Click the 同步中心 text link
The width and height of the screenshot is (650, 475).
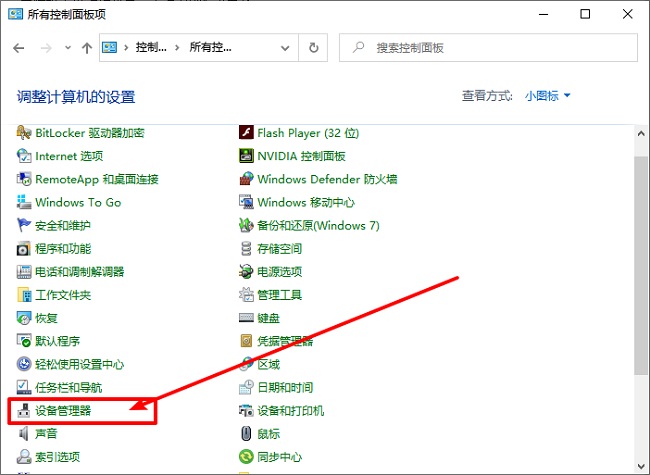tap(279, 457)
